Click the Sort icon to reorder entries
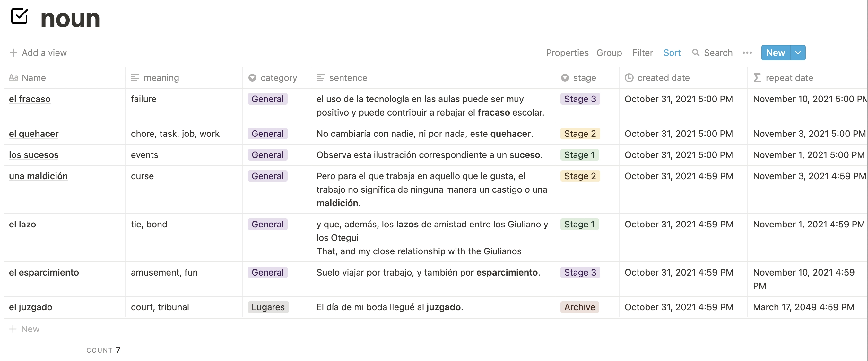The image size is (868, 361). [x=672, y=53]
